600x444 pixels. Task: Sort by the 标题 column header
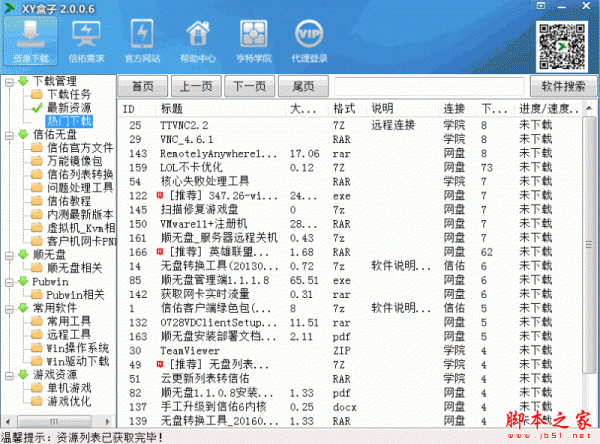tap(221, 109)
